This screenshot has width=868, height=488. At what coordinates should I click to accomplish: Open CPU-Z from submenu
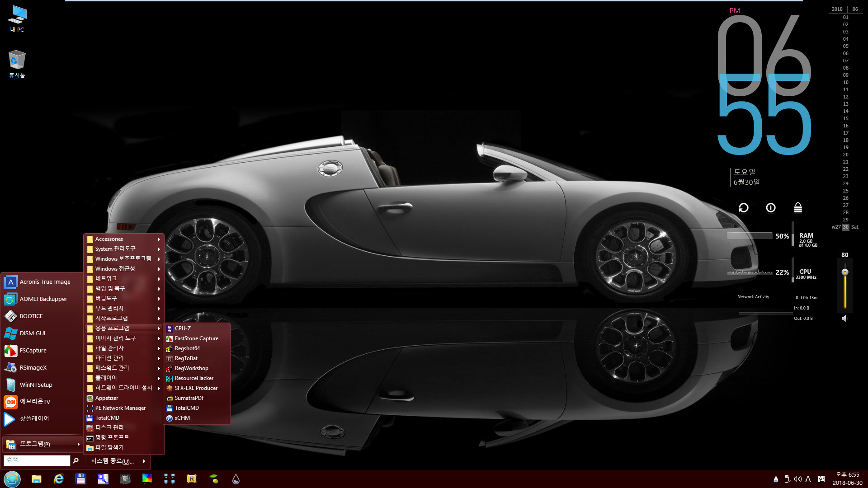click(197, 328)
